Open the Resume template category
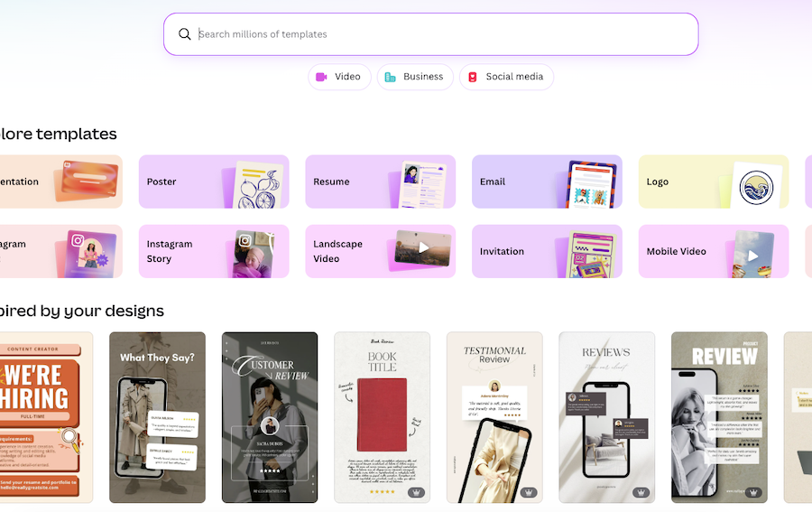Image resolution: width=812 pixels, height=512 pixels. point(381,182)
